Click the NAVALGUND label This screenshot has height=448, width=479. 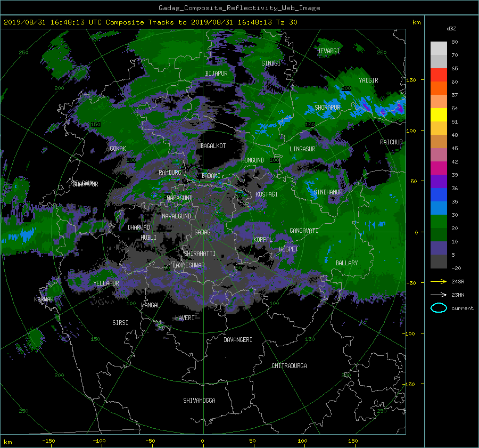click(x=176, y=216)
